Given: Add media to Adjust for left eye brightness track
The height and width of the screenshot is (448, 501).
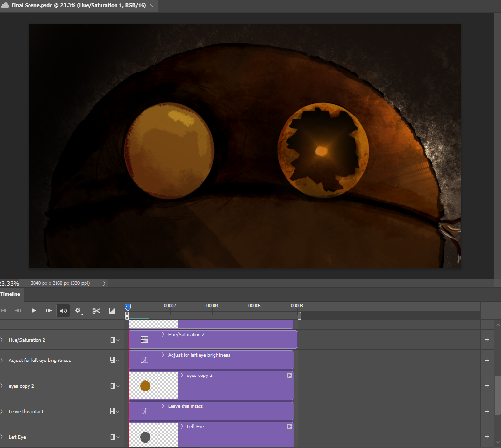Looking at the screenshot, I should tap(487, 360).
